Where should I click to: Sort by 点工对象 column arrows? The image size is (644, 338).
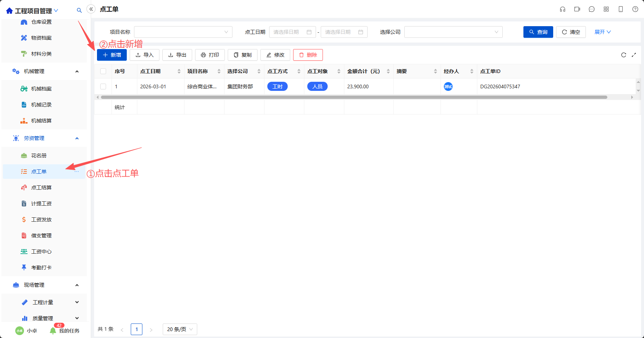pos(339,71)
